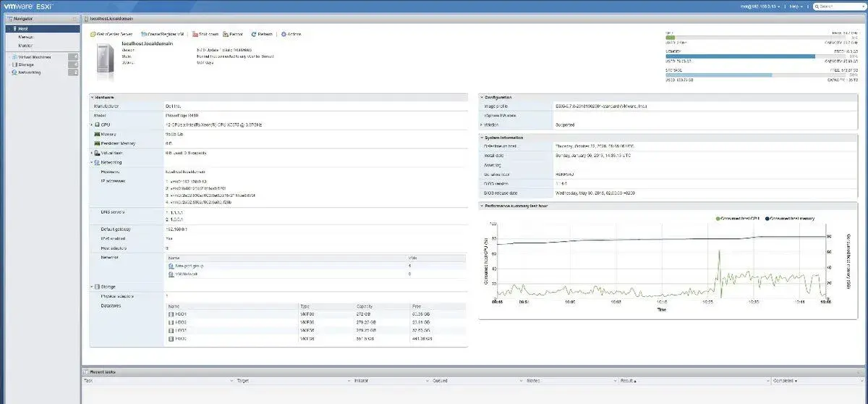This screenshot has width=868, height=404.
Task: Click the Virtual Machines count badge
Action: 73,56
